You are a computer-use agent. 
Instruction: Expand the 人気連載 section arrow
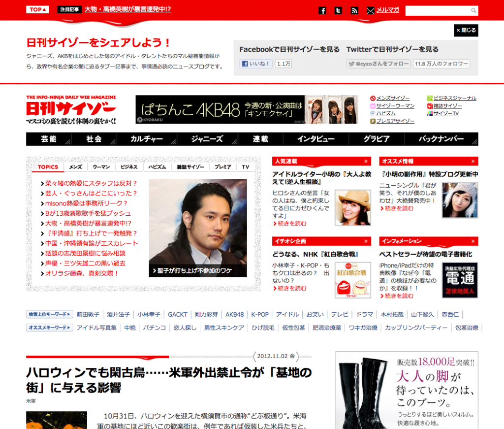click(x=366, y=161)
